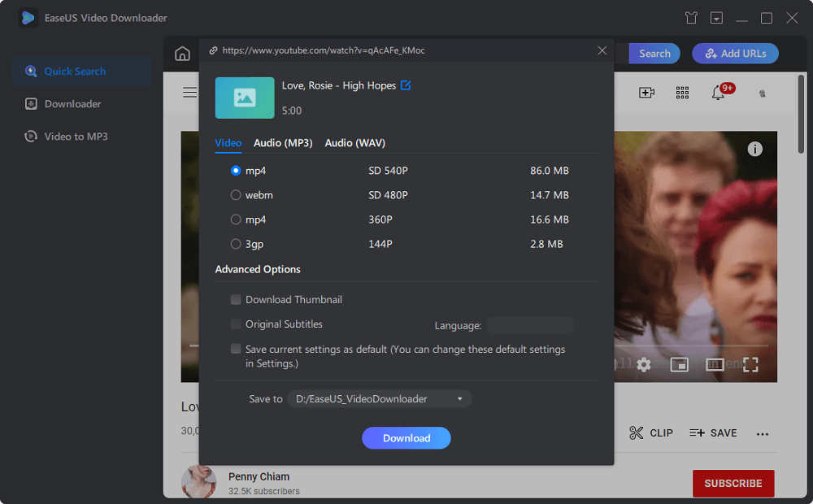Check the Original Subtitles option

(x=236, y=324)
